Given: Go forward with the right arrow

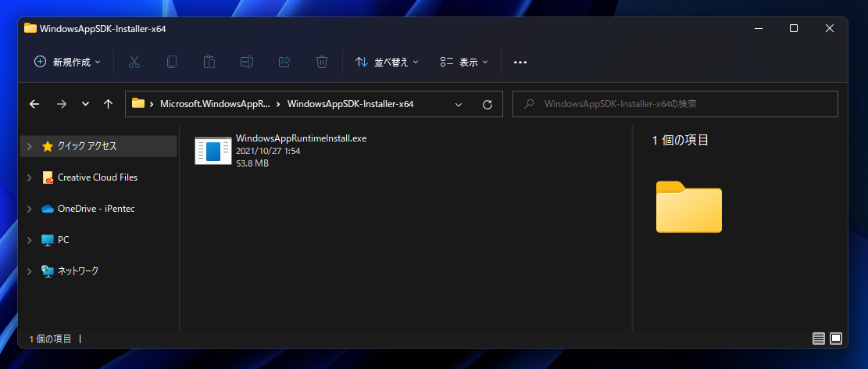Looking at the screenshot, I should pos(62,104).
